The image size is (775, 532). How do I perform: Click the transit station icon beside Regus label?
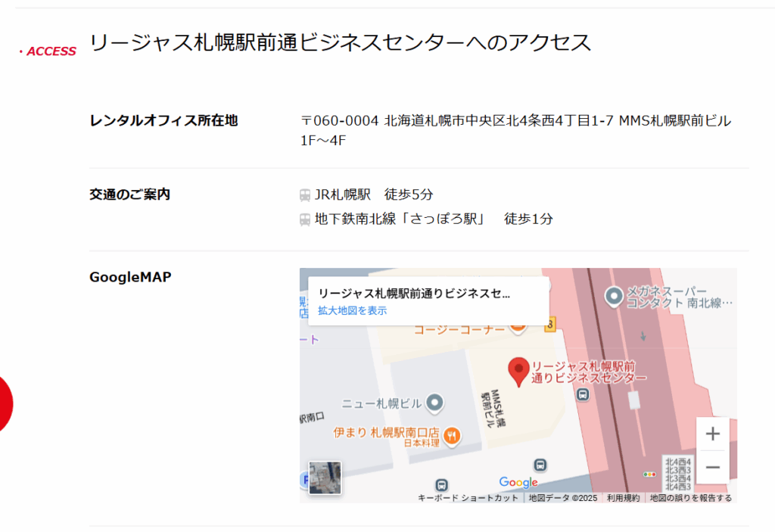tap(583, 394)
